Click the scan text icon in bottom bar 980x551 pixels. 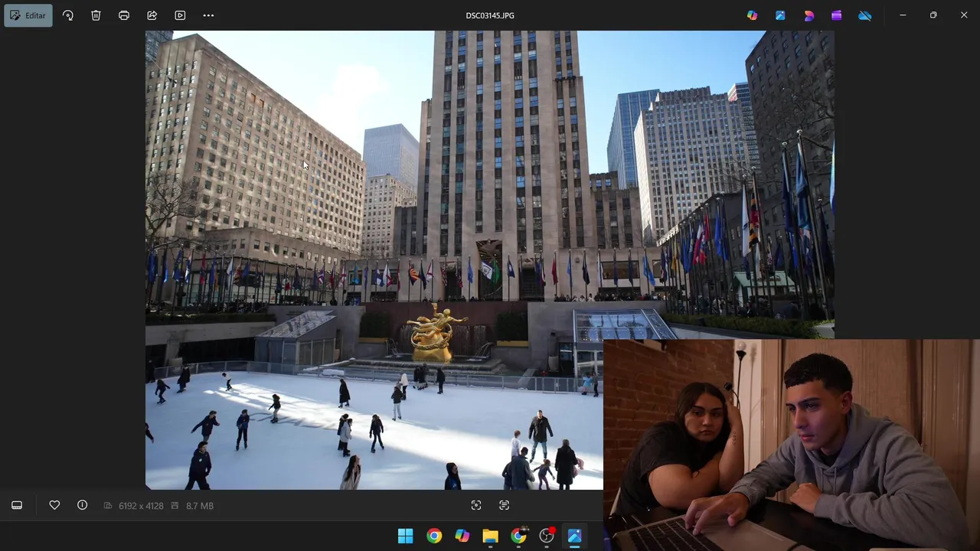pos(504,505)
